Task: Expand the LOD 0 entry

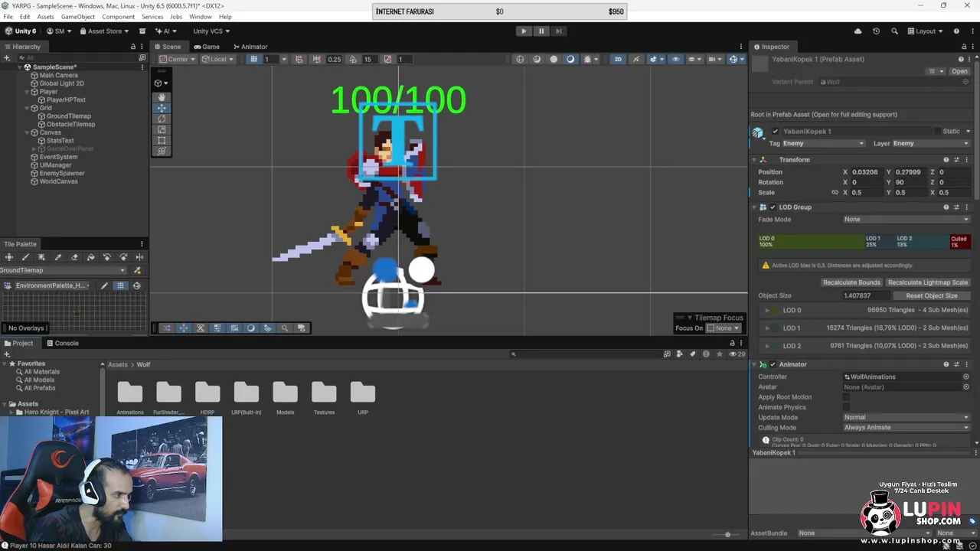Action: pos(767,311)
